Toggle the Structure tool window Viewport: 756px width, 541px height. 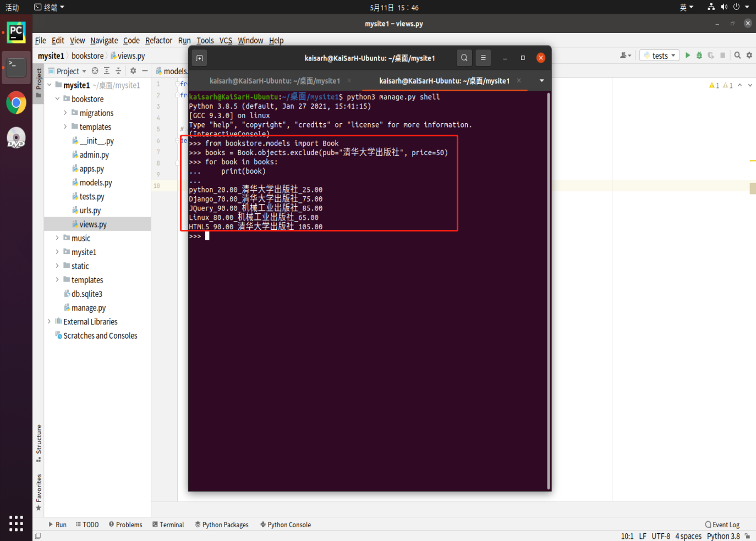coord(39,443)
